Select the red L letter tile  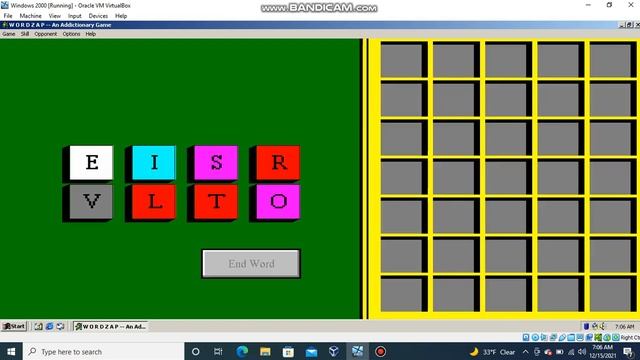tap(154, 202)
